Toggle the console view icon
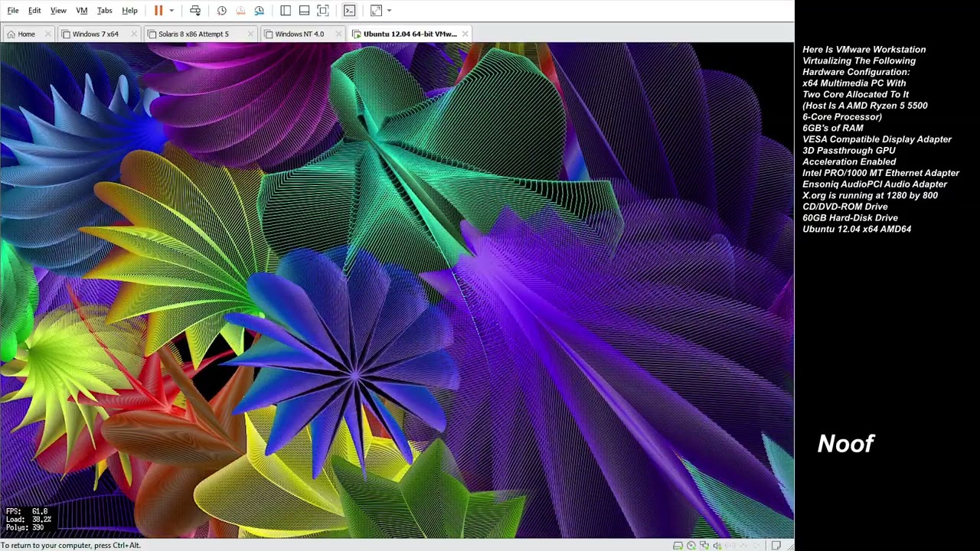This screenshot has height=551, width=980. click(349, 11)
